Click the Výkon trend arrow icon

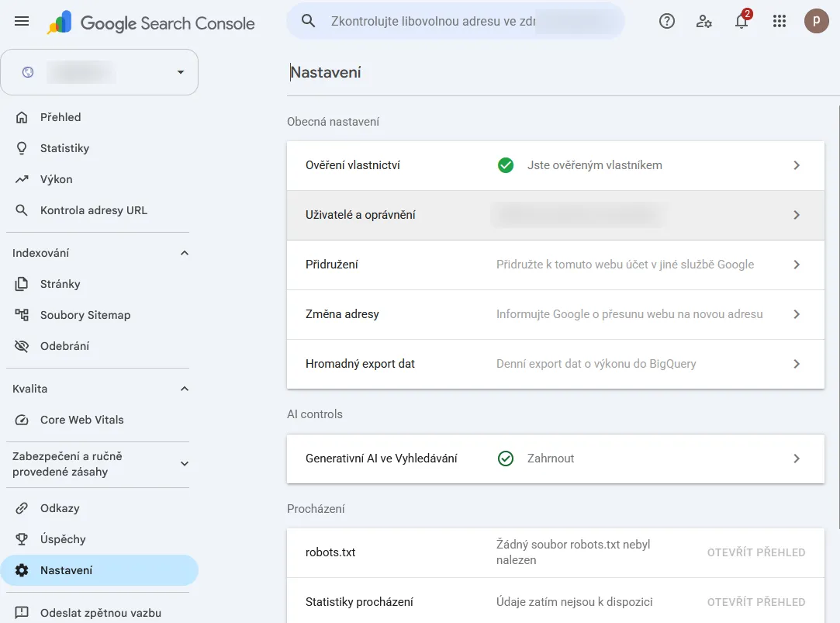pyautogui.click(x=22, y=179)
